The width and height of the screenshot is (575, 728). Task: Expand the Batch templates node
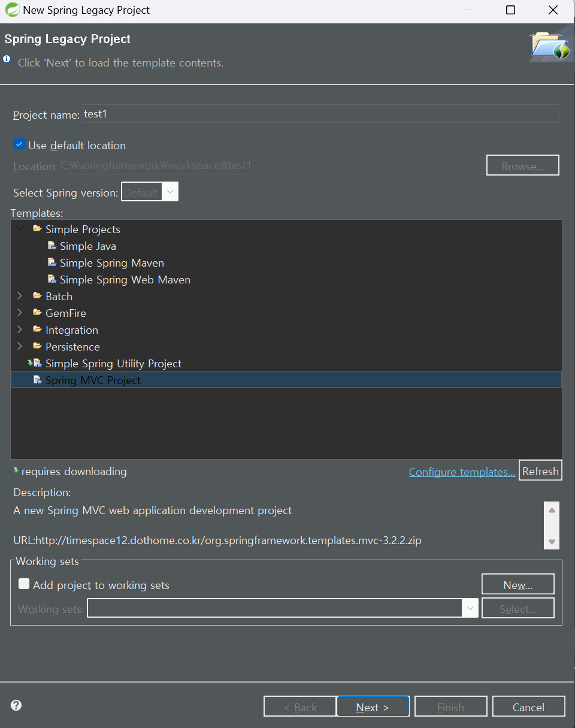[20, 296]
